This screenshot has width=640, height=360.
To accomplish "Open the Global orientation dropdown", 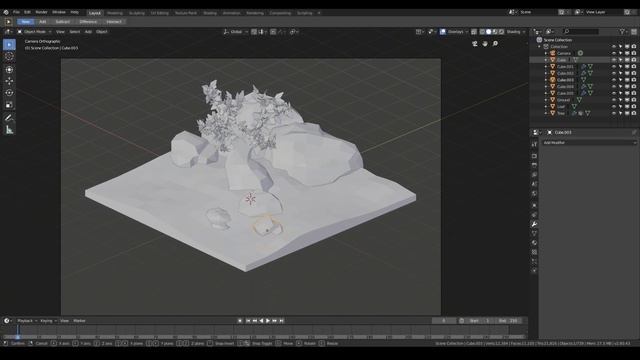I will click(236, 31).
